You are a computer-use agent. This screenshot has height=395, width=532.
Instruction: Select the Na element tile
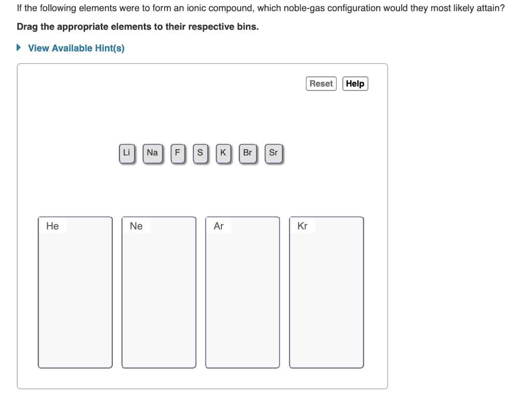tap(152, 153)
